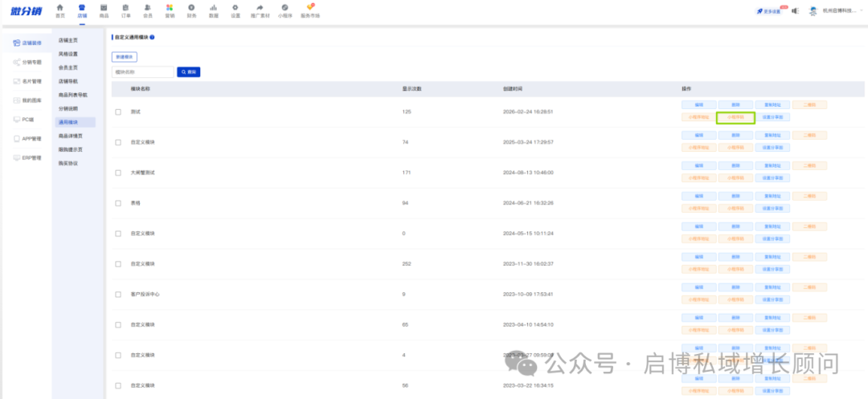Click the help icon beside 自定义通用模块 title
The image size is (868, 399).
tap(153, 38)
